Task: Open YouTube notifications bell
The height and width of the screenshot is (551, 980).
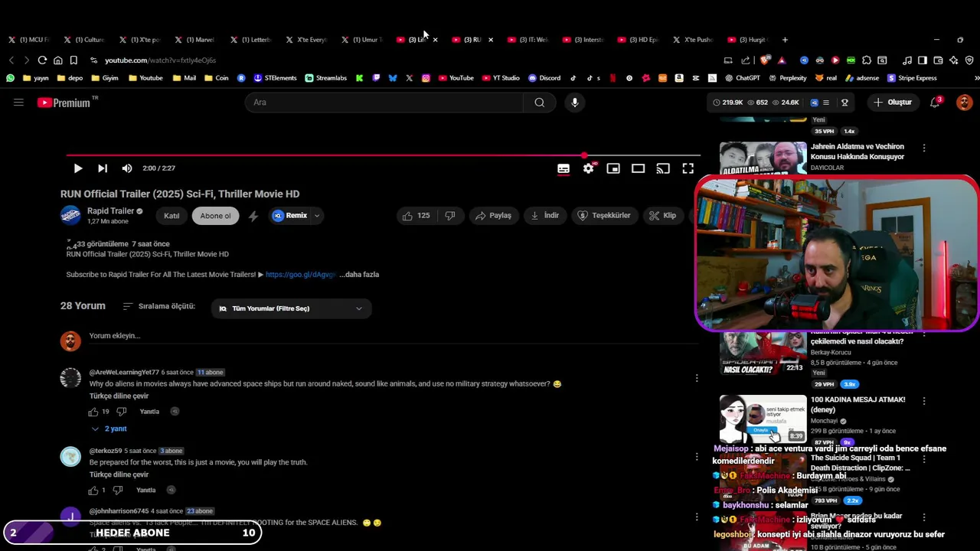Action: point(935,103)
